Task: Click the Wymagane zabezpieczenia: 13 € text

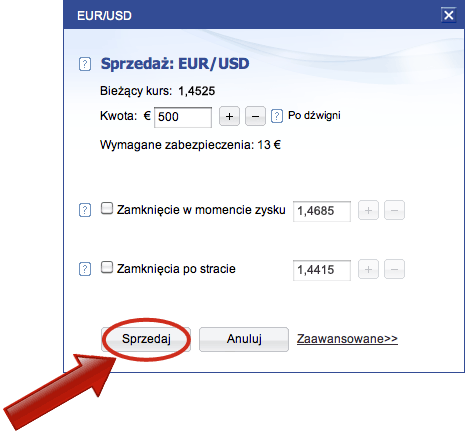Action: click(190, 145)
